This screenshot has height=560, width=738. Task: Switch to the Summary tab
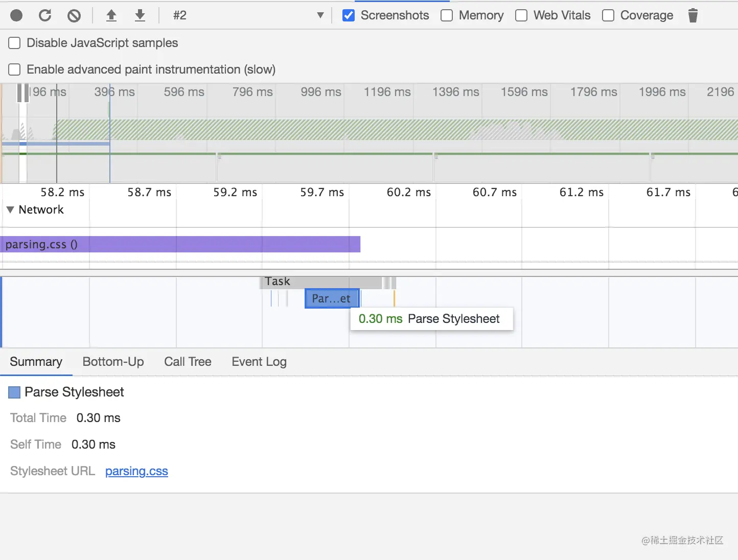[x=36, y=362]
